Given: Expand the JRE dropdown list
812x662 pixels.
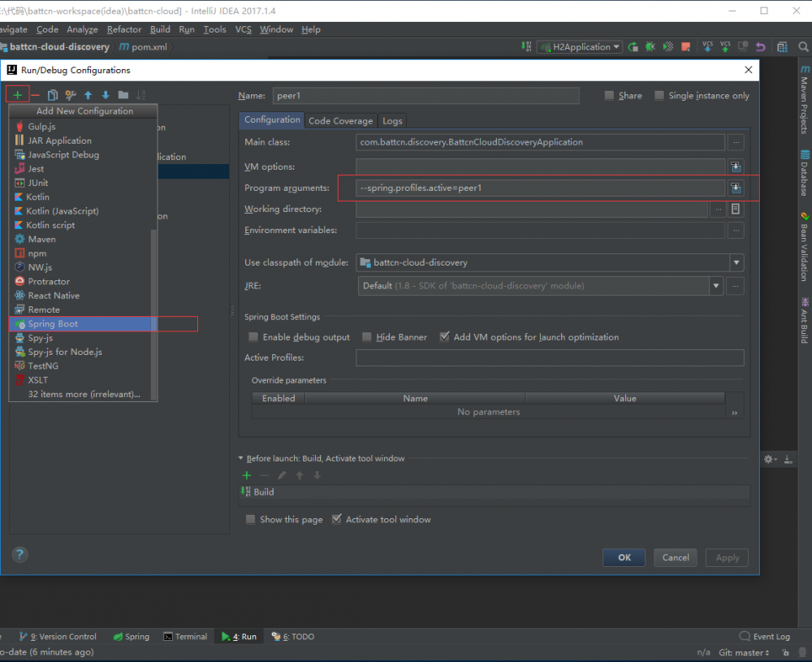Looking at the screenshot, I should tap(716, 286).
